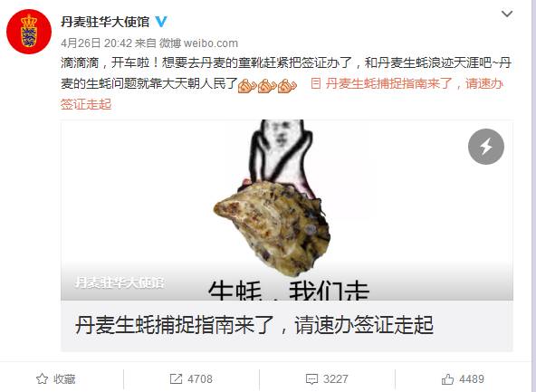Click the star favorite icon
The image size is (536, 392).
click(x=42, y=378)
